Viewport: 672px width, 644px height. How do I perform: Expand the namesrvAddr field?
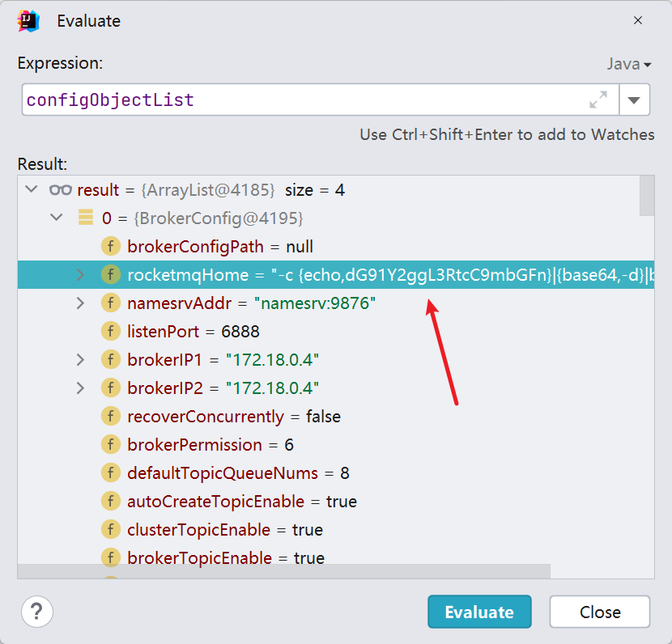click(x=80, y=303)
